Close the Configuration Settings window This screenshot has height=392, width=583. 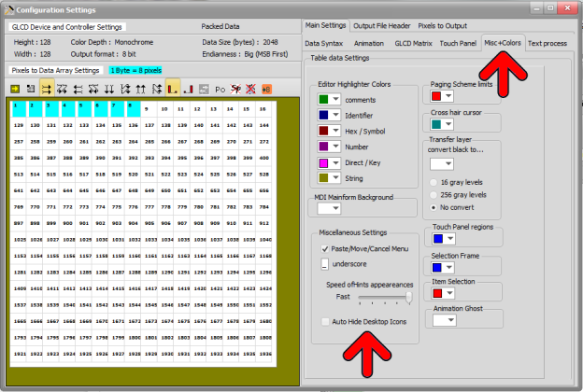(567, 7)
